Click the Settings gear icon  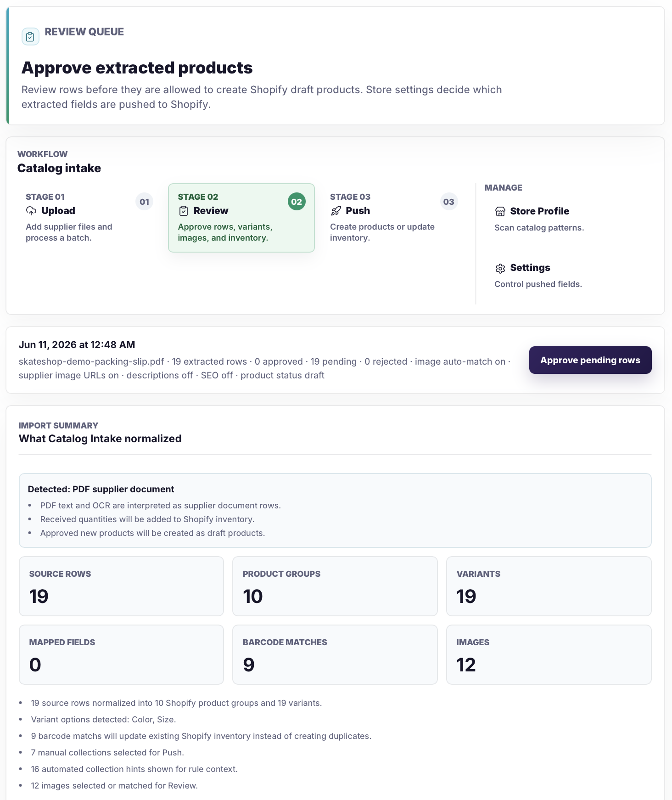[500, 268]
